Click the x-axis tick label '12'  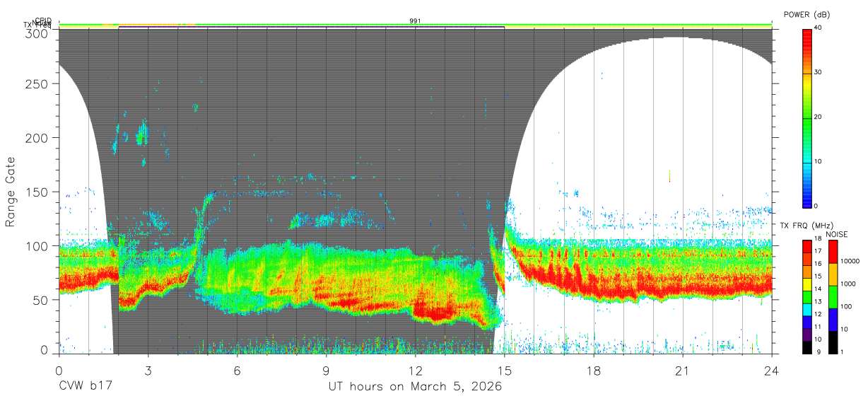coord(416,370)
